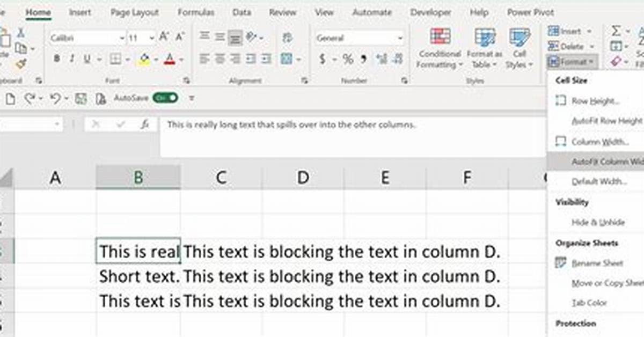Apply Accounting dollar format
The height and width of the screenshot is (337, 644).
coord(322,59)
